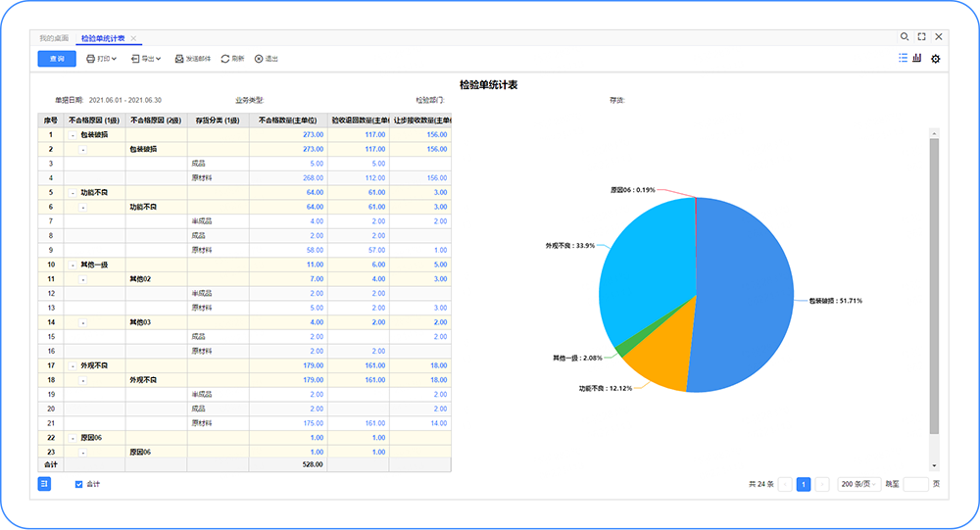
Task: Collapse the 外观不良 level-1 group
Action: point(73,364)
